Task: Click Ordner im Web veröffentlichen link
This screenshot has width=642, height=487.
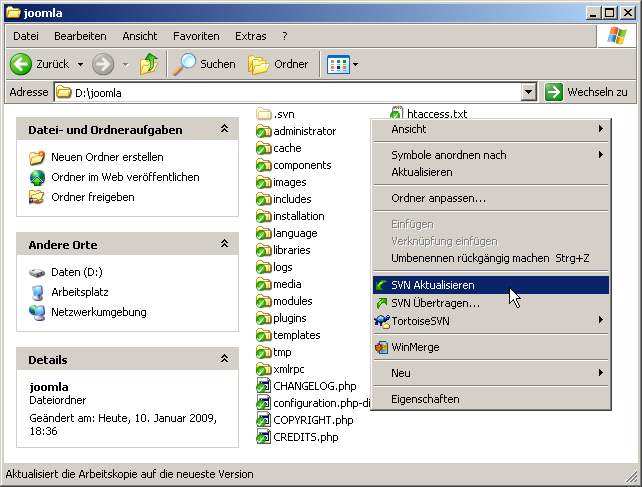Action: (x=125, y=177)
